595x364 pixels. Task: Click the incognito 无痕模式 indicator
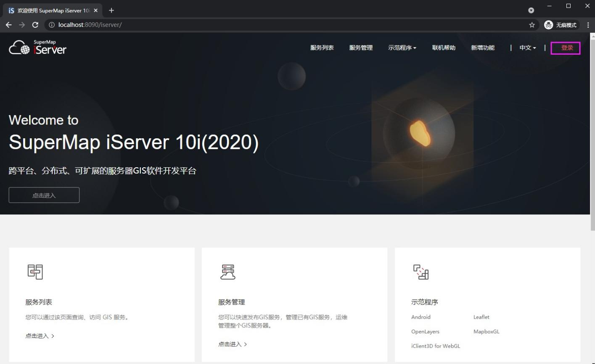click(561, 25)
